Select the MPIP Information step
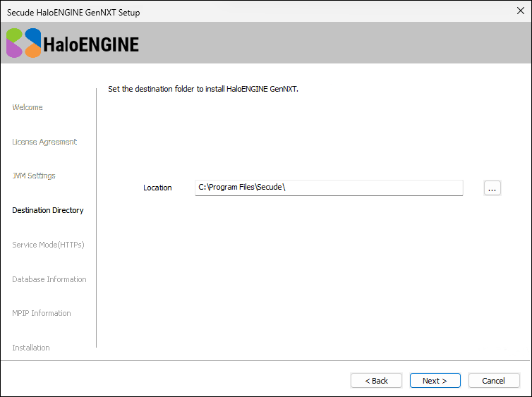Image resolution: width=532 pixels, height=397 pixels. [42, 313]
